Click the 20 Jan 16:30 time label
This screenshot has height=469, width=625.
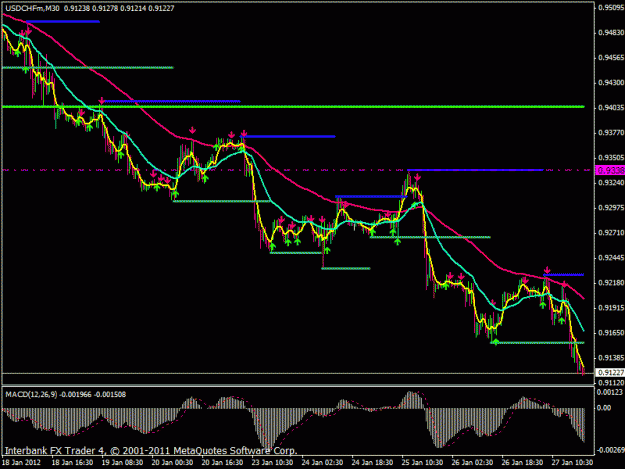[x=222, y=463]
